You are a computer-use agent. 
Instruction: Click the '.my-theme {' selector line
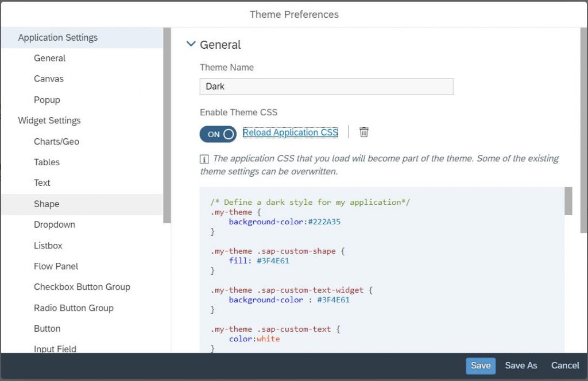235,212
